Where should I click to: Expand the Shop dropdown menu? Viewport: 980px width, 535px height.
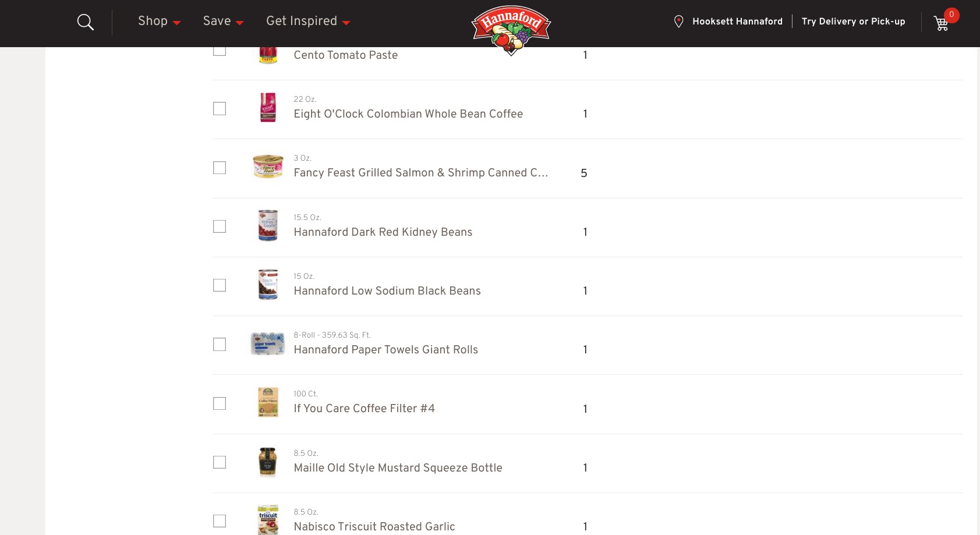coord(160,22)
